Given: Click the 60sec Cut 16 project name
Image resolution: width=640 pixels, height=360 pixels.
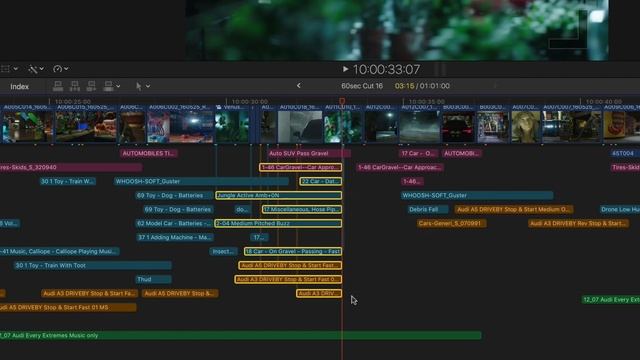Looking at the screenshot, I should pyautogui.click(x=362, y=86).
